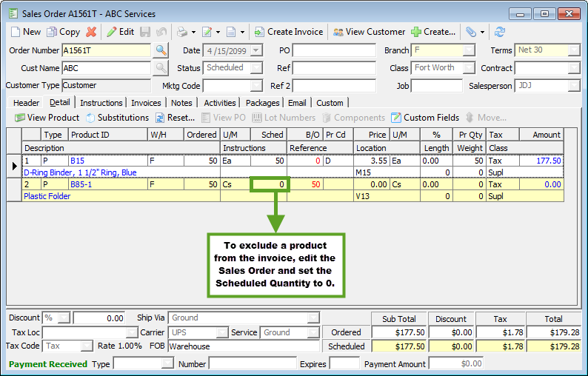This screenshot has width=588, height=376.
Task: Click the Discount amount field 0.00
Action: tap(99, 318)
